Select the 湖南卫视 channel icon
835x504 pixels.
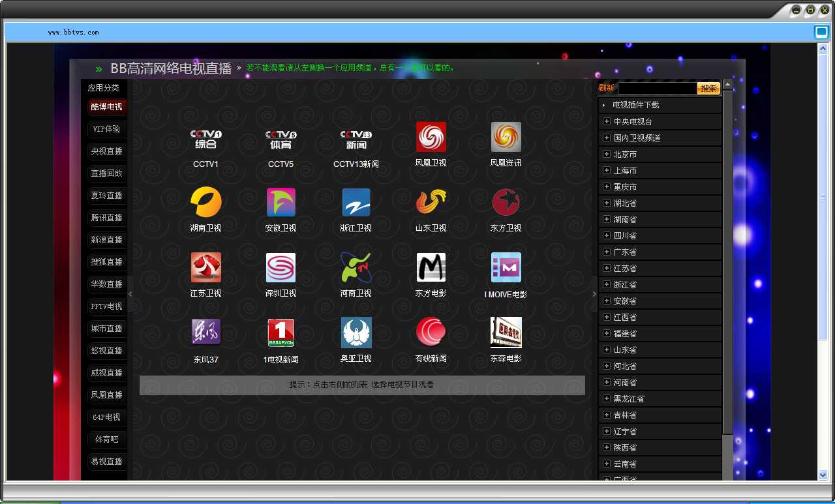click(205, 202)
